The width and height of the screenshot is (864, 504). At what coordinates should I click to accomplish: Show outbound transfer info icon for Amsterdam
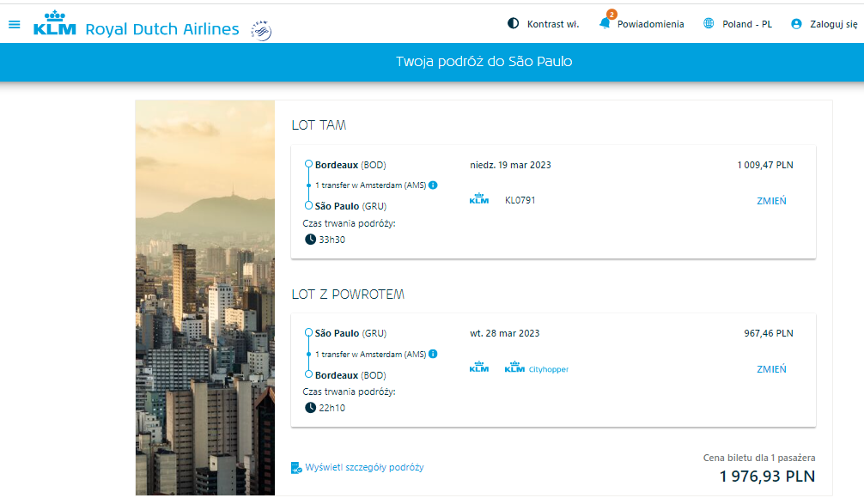(x=433, y=185)
